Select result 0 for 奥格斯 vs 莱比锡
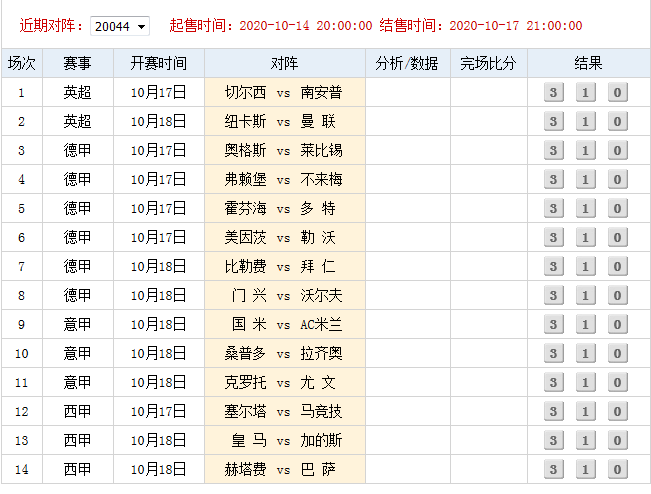This screenshot has width=651, height=494. (x=617, y=150)
